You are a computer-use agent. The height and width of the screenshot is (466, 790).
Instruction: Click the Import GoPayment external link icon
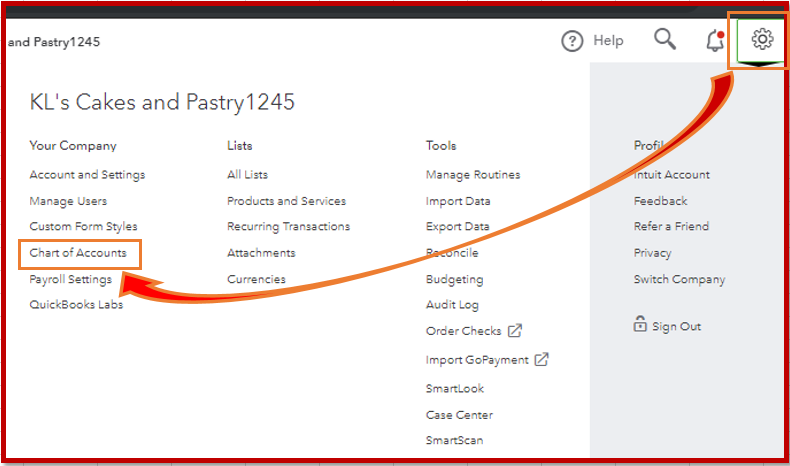coord(541,360)
